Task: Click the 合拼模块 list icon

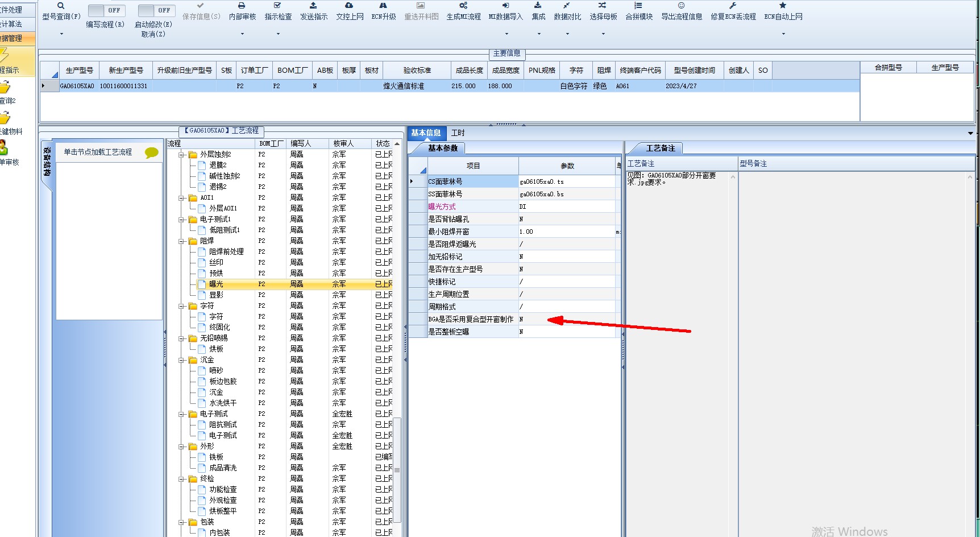Action: click(x=638, y=6)
